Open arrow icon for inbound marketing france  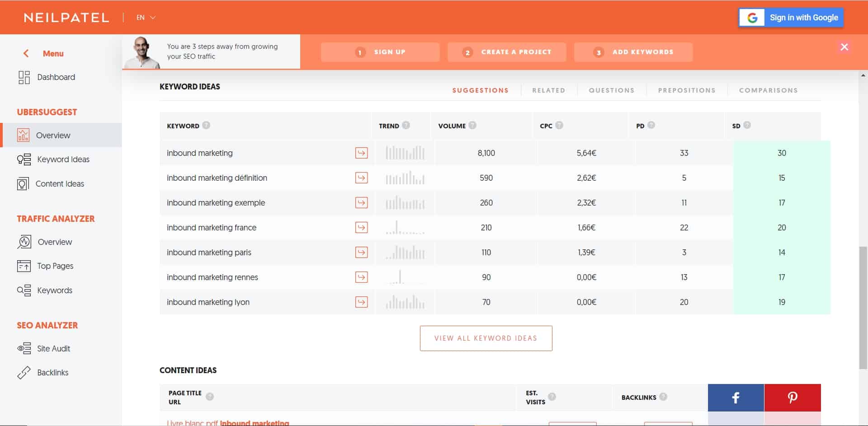[361, 228]
